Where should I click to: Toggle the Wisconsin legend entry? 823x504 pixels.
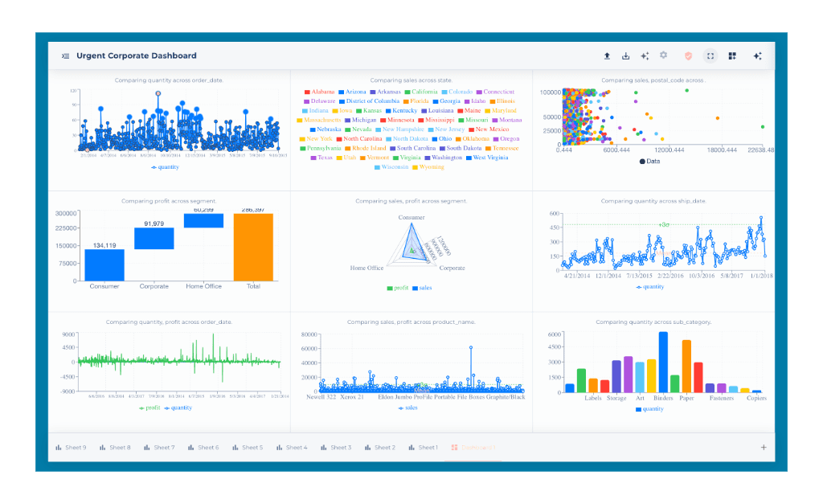point(391,167)
